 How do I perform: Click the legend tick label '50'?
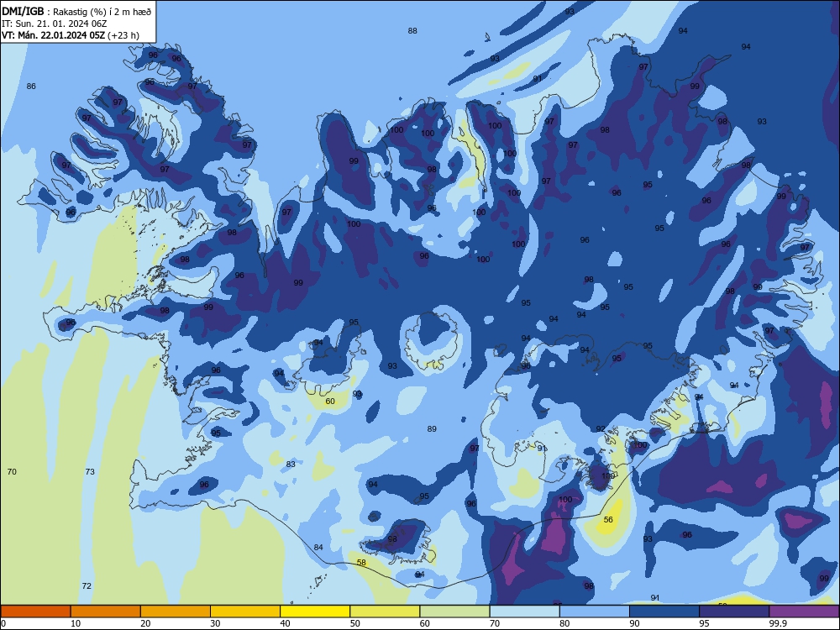coord(354,623)
